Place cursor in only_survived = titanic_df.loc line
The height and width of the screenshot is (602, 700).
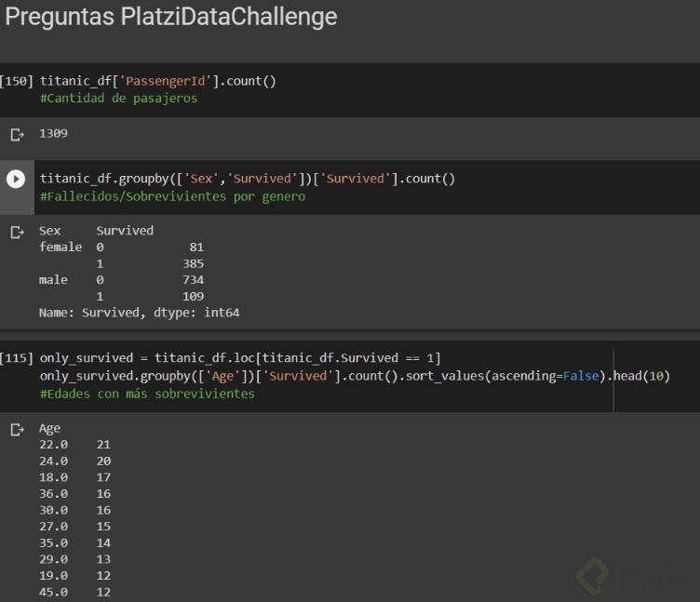coord(240,358)
